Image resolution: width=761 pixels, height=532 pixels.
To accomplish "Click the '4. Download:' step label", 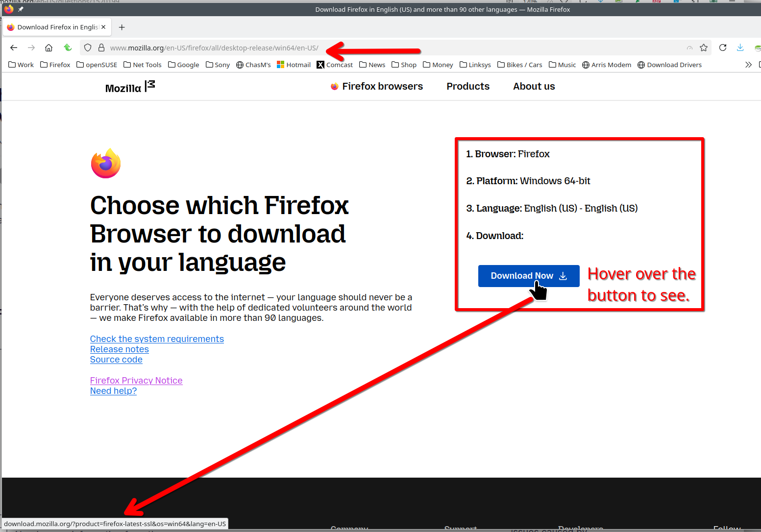I will coord(495,236).
